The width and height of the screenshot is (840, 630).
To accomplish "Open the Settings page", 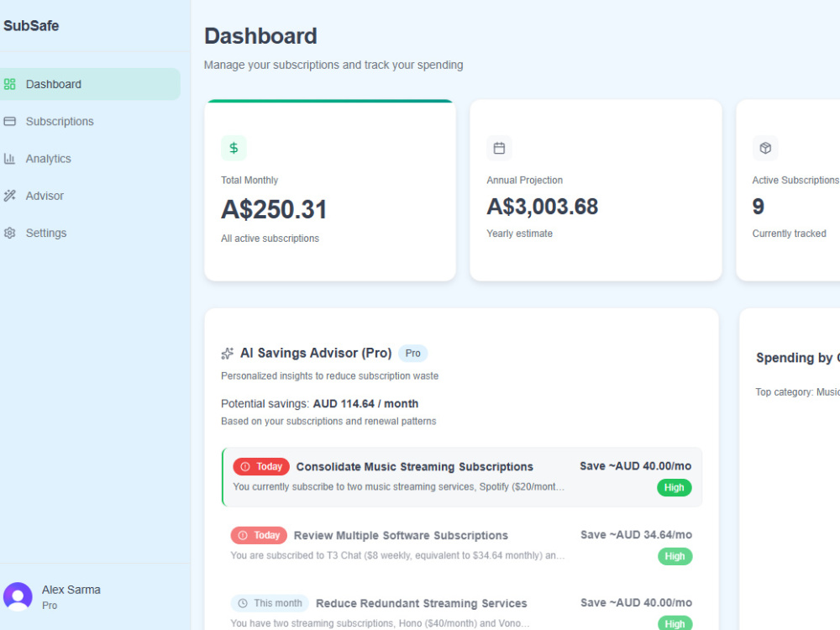I will click(x=90, y=233).
